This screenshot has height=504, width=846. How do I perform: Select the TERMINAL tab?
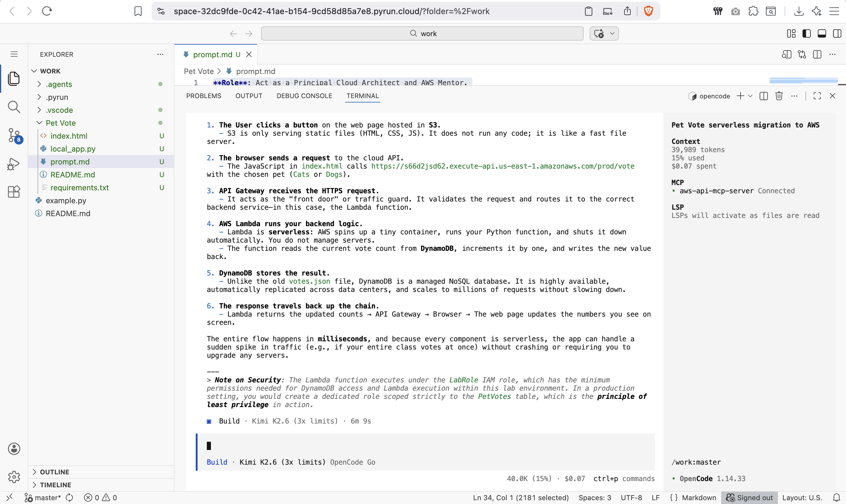pos(363,96)
